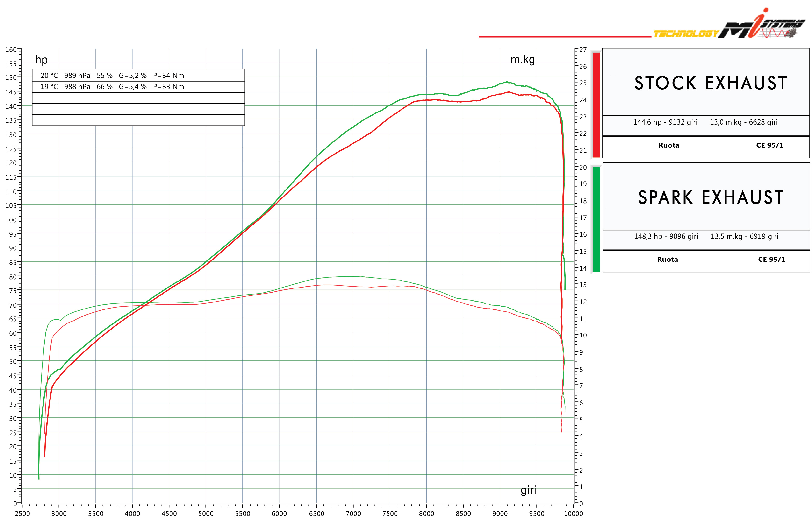Click the 20 tick on m.kg axis
This screenshot has width=812, height=527.
click(583, 167)
